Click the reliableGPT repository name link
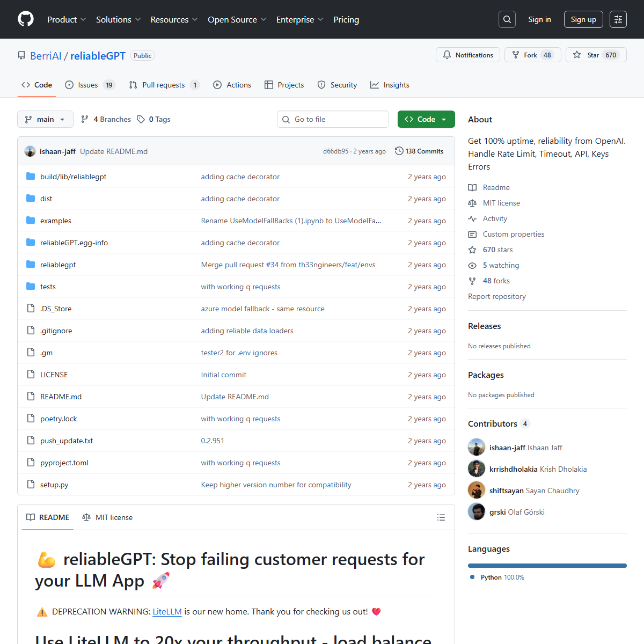Image resolution: width=644 pixels, height=644 pixels. 98,56
